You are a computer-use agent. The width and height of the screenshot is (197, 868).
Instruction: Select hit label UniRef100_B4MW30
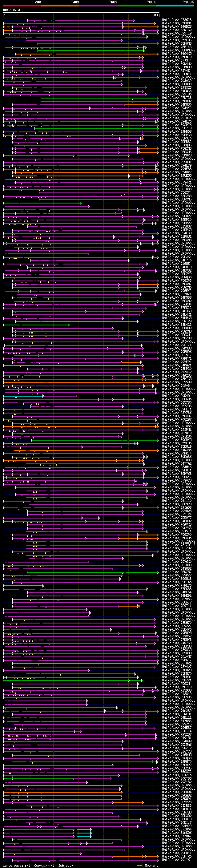click(x=177, y=104)
